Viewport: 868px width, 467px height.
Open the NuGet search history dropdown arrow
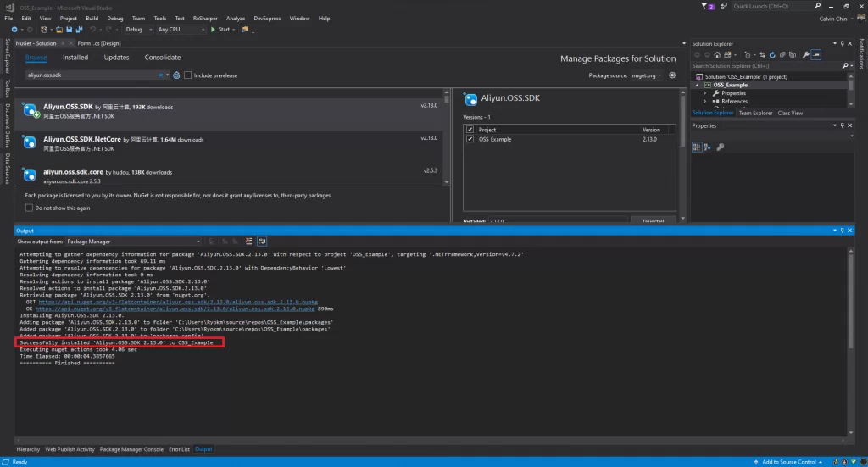167,75
